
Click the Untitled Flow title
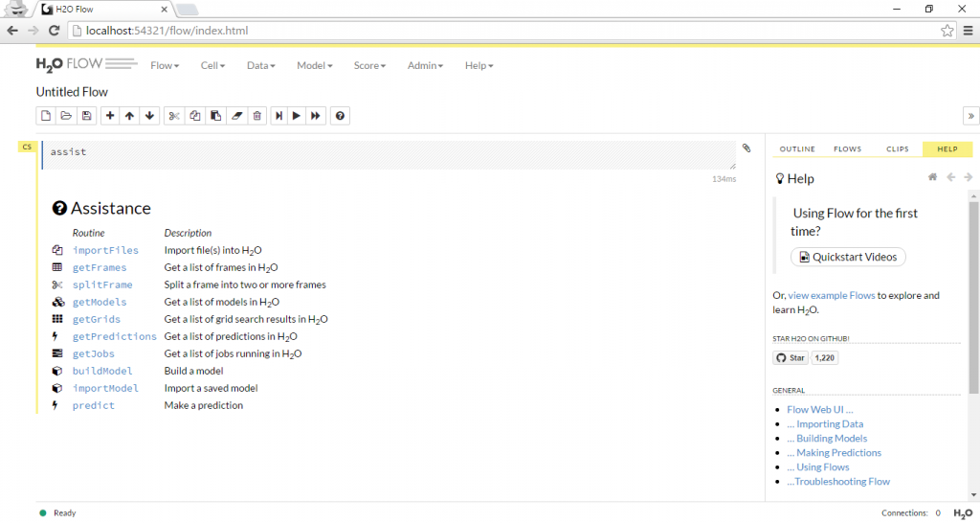(72, 92)
